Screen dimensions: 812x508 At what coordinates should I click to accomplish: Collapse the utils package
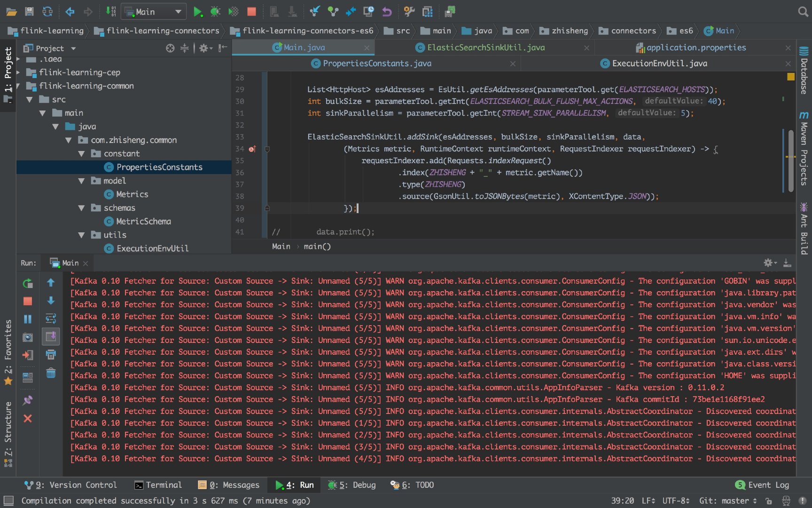click(x=82, y=235)
